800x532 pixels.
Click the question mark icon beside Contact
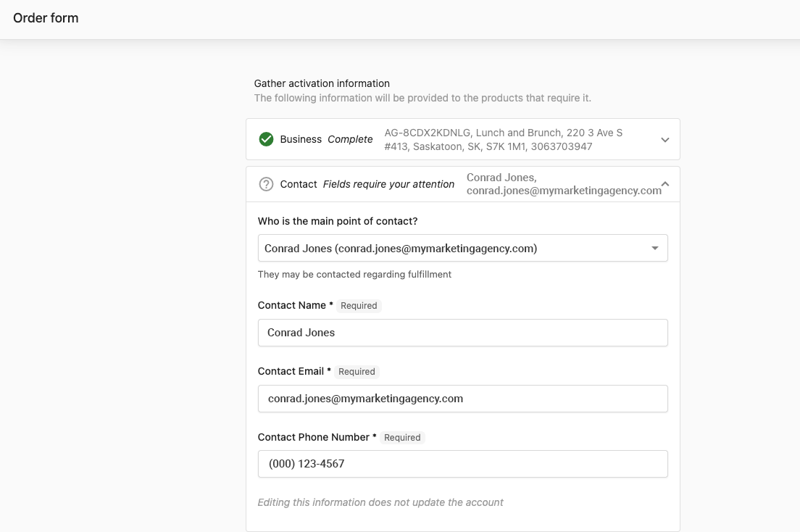(x=266, y=184)
